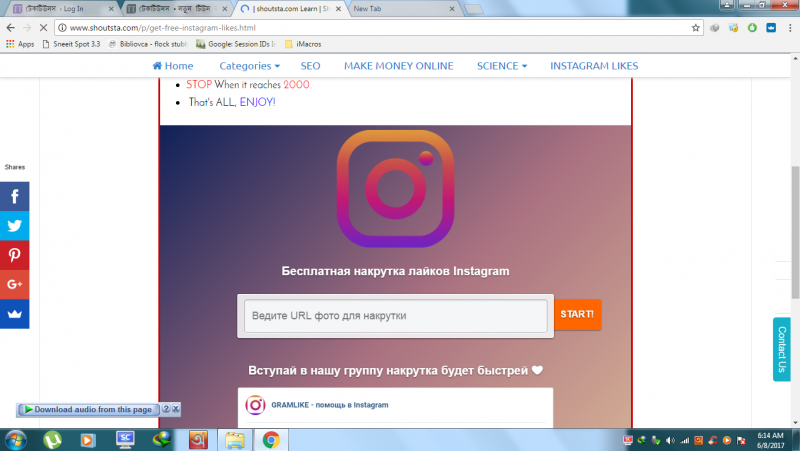Go to the Home page link
800x451 pixels.
(173, 66)
